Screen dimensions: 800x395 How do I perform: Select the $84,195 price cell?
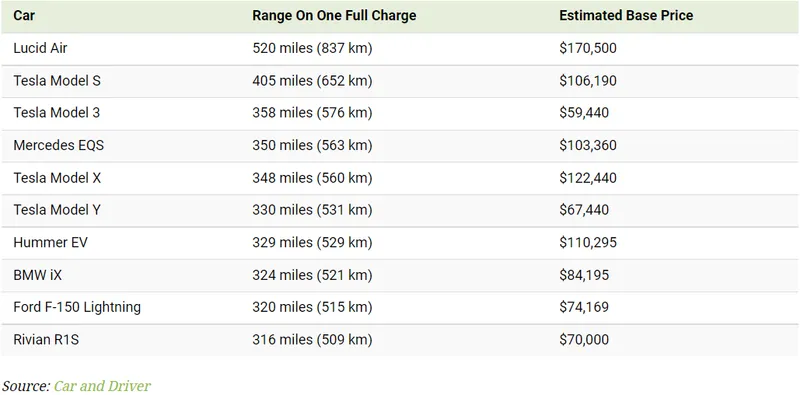pos(584,275)
